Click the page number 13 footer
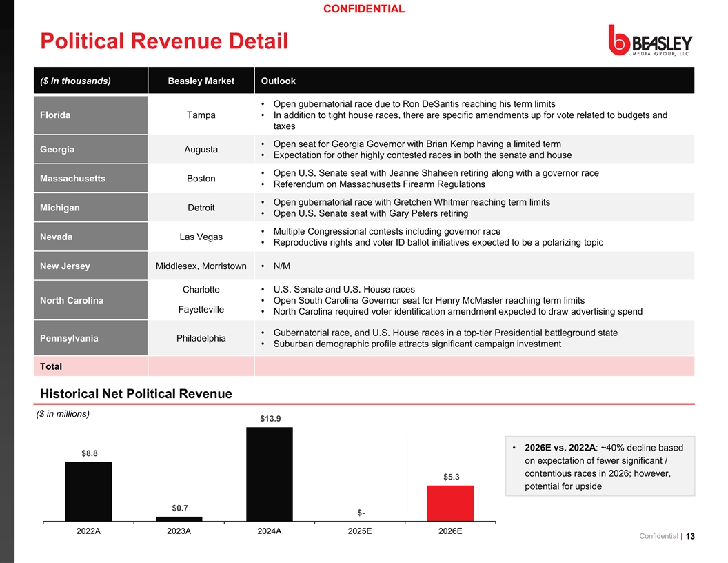728x563 pixels. click(690, 536)
